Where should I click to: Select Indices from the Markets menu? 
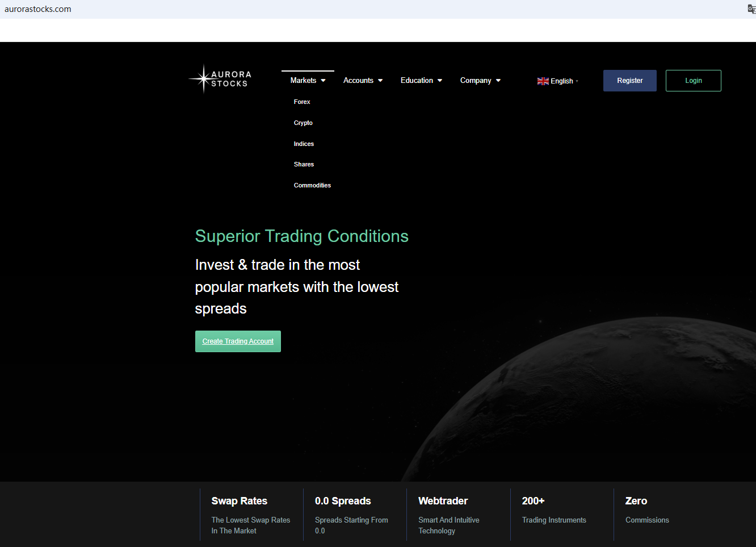pos(304,144)
